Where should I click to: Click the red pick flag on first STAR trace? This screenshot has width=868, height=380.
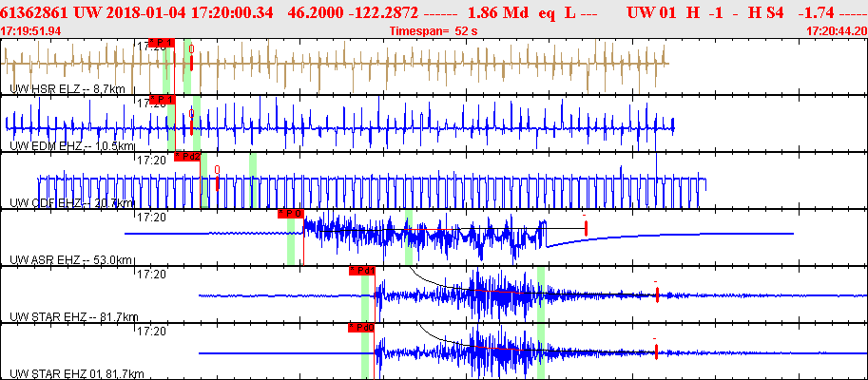361,271
